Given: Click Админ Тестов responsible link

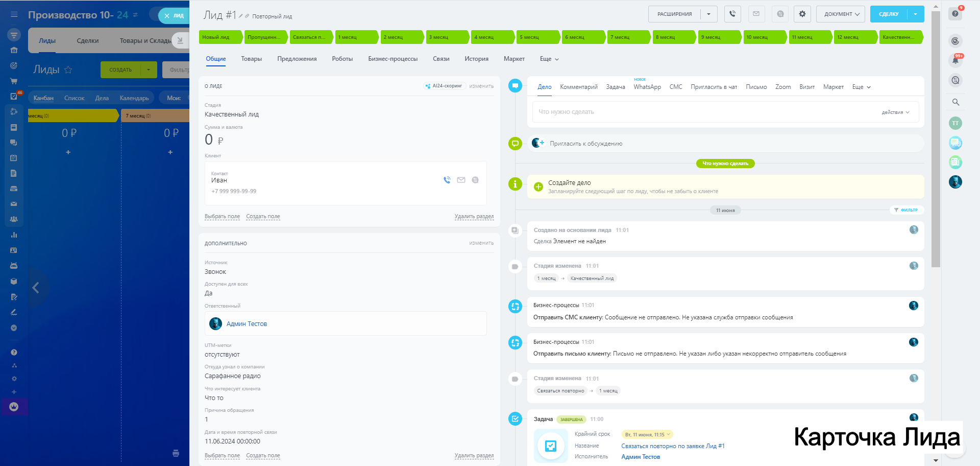Looking at the screenshot, I should 247,324.
